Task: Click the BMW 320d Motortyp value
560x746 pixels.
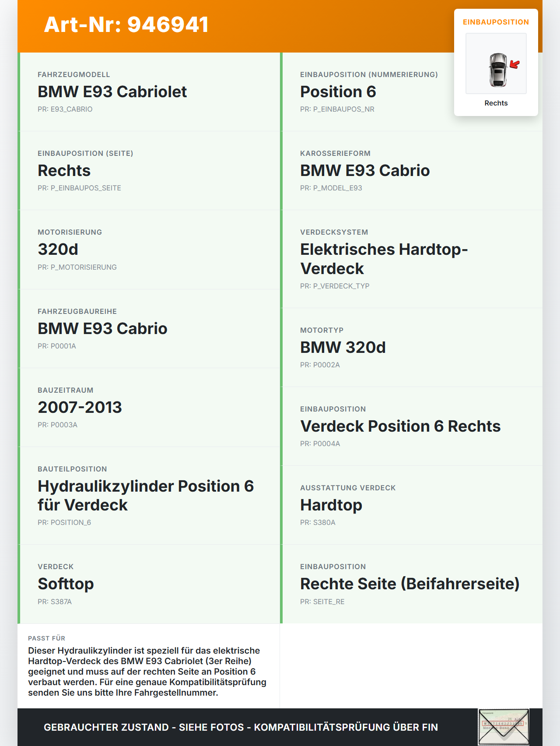Action: (x=343, y=347)
